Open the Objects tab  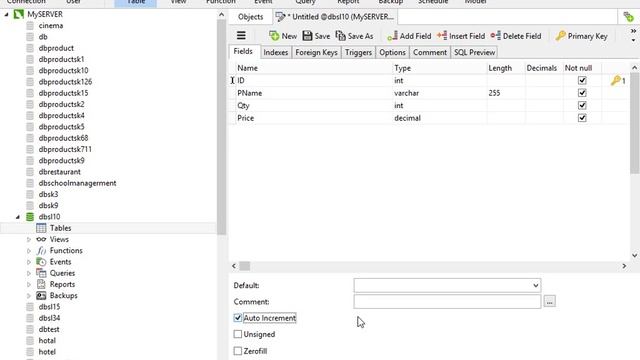click(x=250, y=17)
